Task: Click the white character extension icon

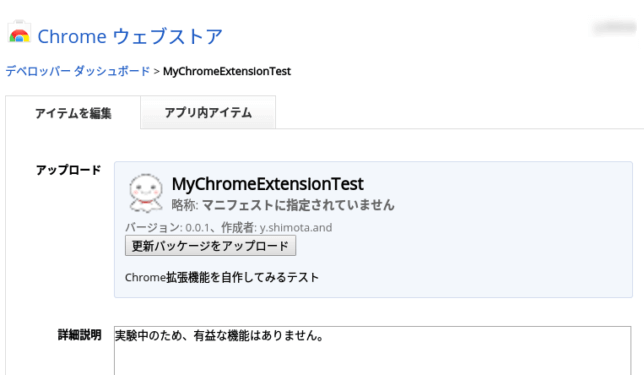Action: pos(145,193)
